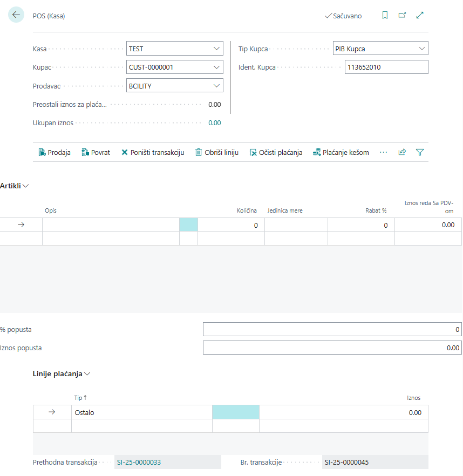Open the Kupac customer dropdown
The width and height of the screenshot is (463, 476).
pos(216,67)
